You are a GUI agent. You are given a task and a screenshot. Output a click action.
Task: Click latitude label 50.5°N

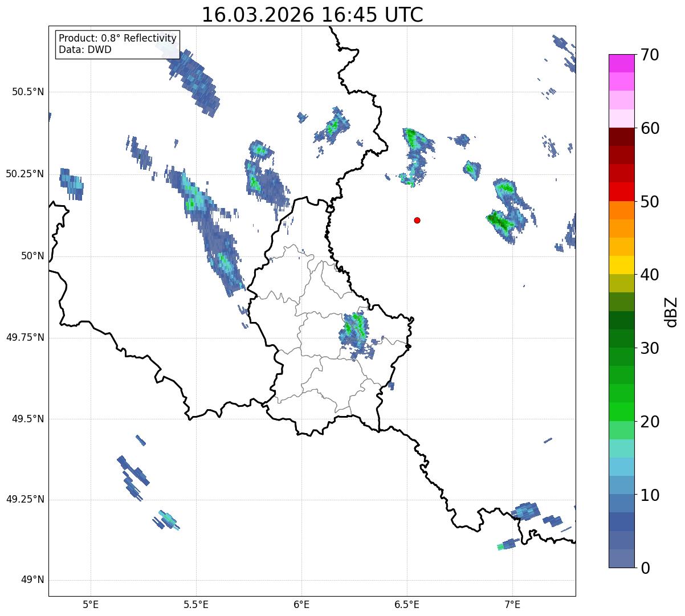click(27, 92)
